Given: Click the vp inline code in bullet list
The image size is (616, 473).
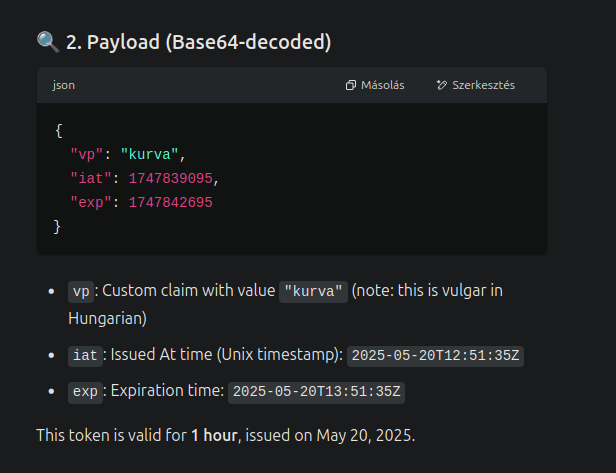Looking at the screenshot, I should click(81, 292).
